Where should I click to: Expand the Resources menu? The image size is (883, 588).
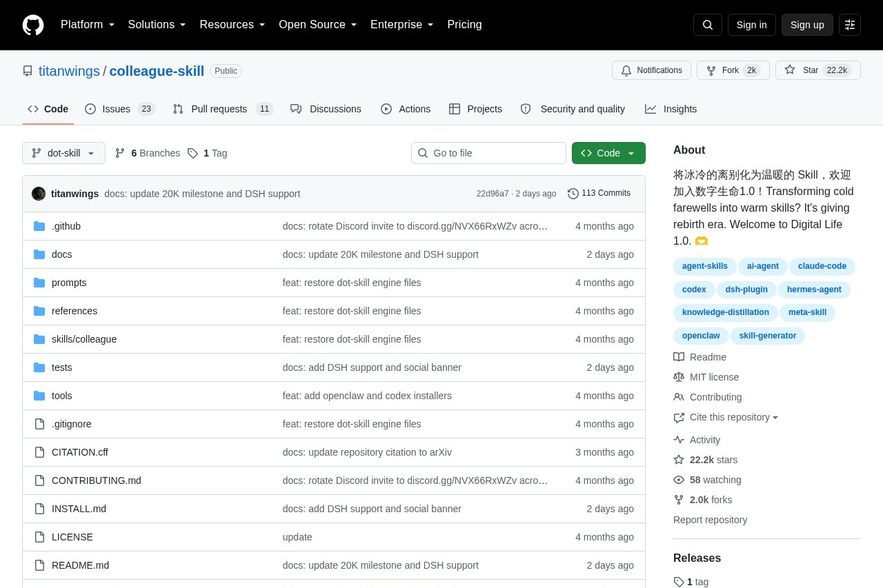[232, 25]
